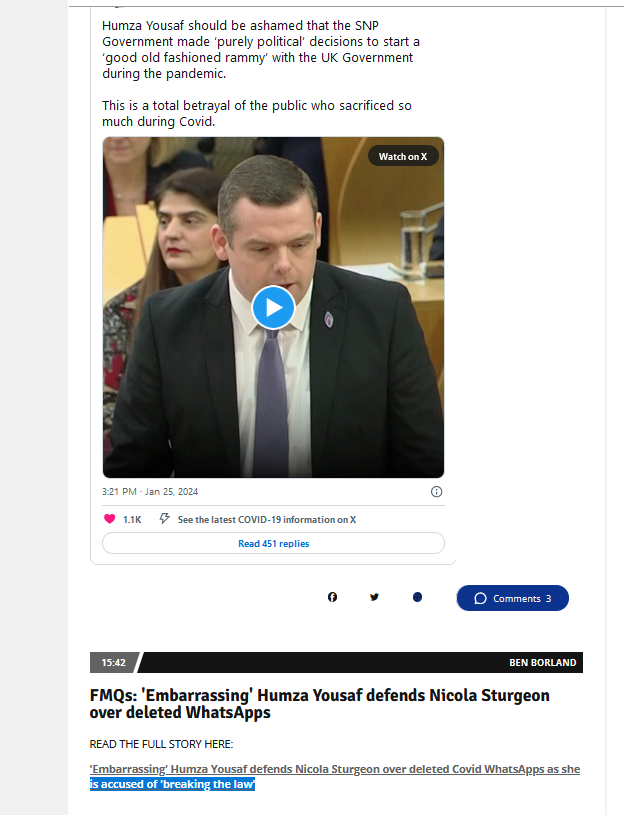Click the 15:42 timestamp label
Viewport: 624px width, 815px height.
pos(113,663)
